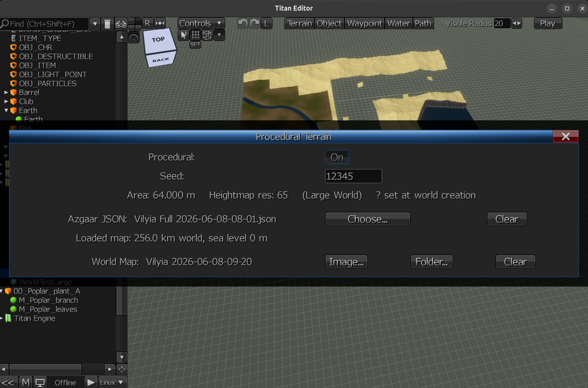Toggle the grid icon in the viewport toolbar

tap(195, 35)
